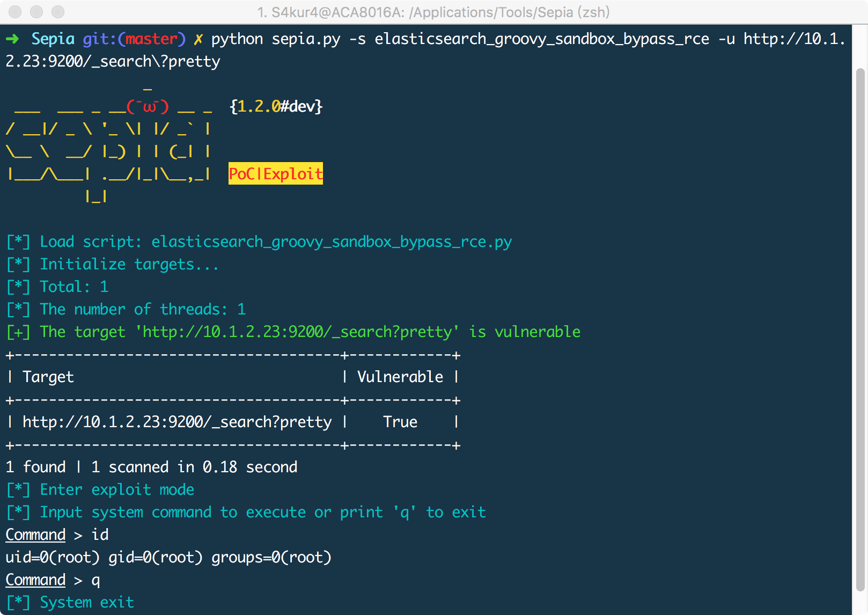Screen dimensions: 868x615
Task: Zoom the terminal window to full size
Action: coord(58,12)
